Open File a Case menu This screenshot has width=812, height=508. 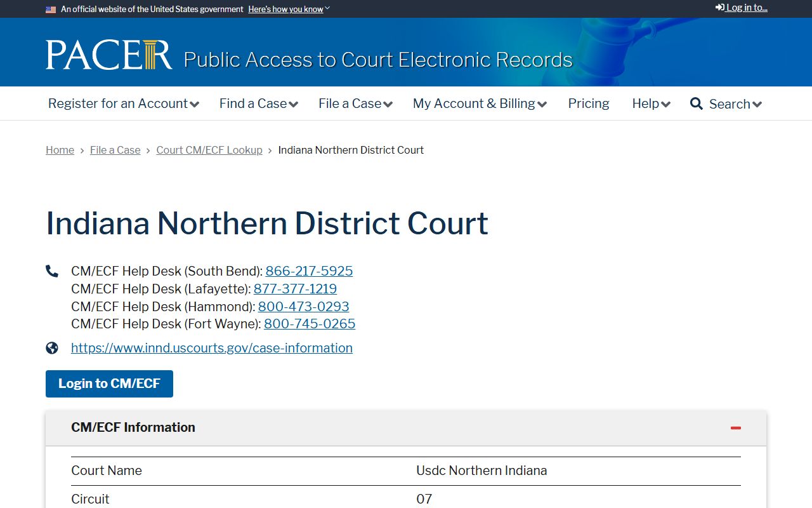[355, 104]
